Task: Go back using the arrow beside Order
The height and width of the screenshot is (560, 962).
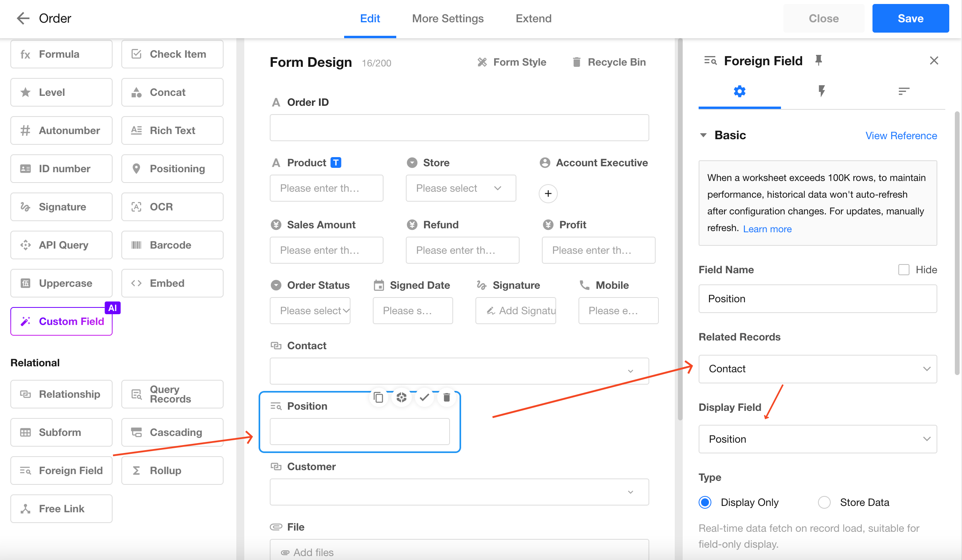Action: (23, 18)
